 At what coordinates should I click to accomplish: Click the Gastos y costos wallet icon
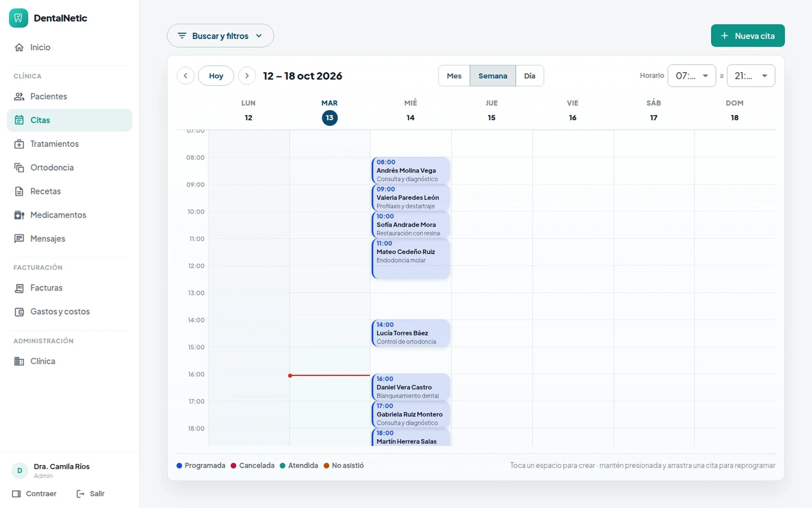point(19,312)
